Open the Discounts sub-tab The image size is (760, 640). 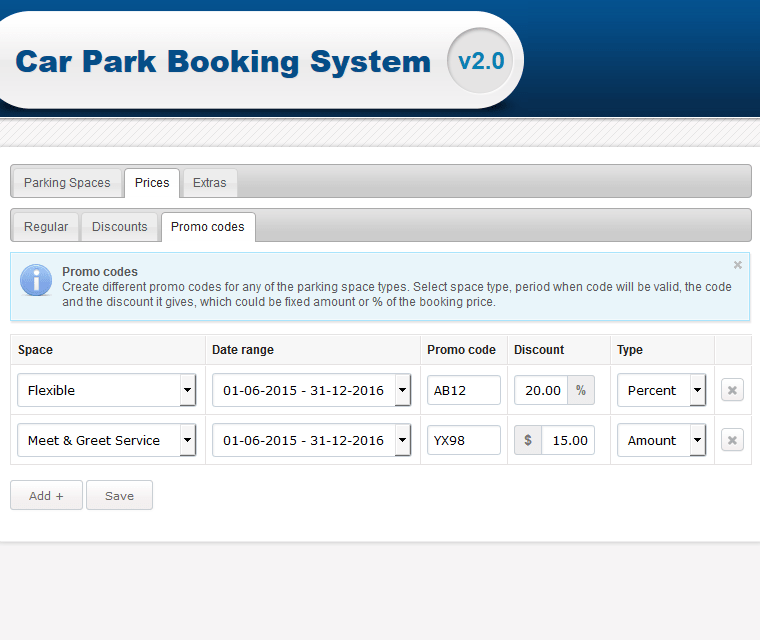[x=119, y=227]
